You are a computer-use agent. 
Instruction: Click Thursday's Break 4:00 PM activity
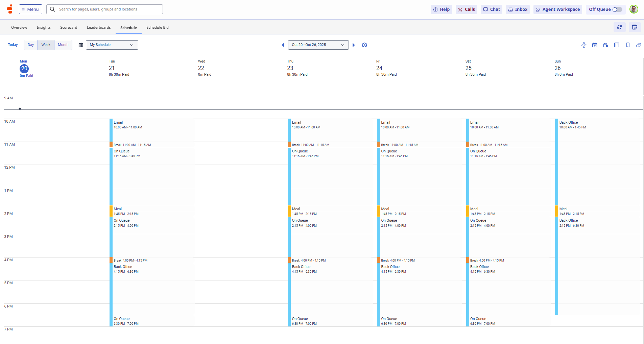point(330,260)
